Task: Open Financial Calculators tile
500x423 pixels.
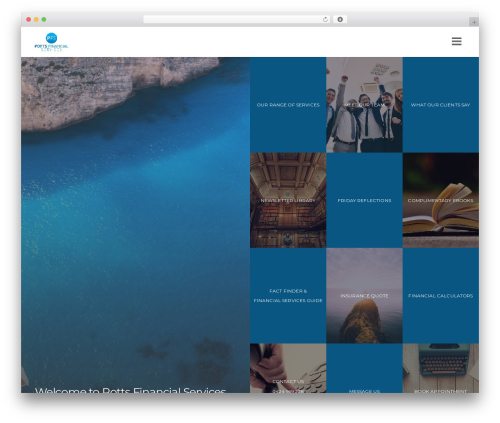Action: [x=441, y=296]
